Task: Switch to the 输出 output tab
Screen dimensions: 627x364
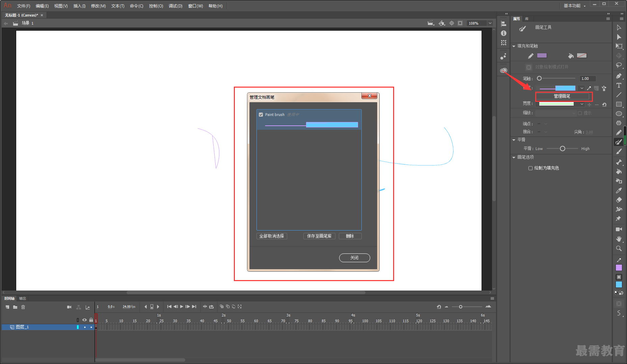Action: coord(22,299)
